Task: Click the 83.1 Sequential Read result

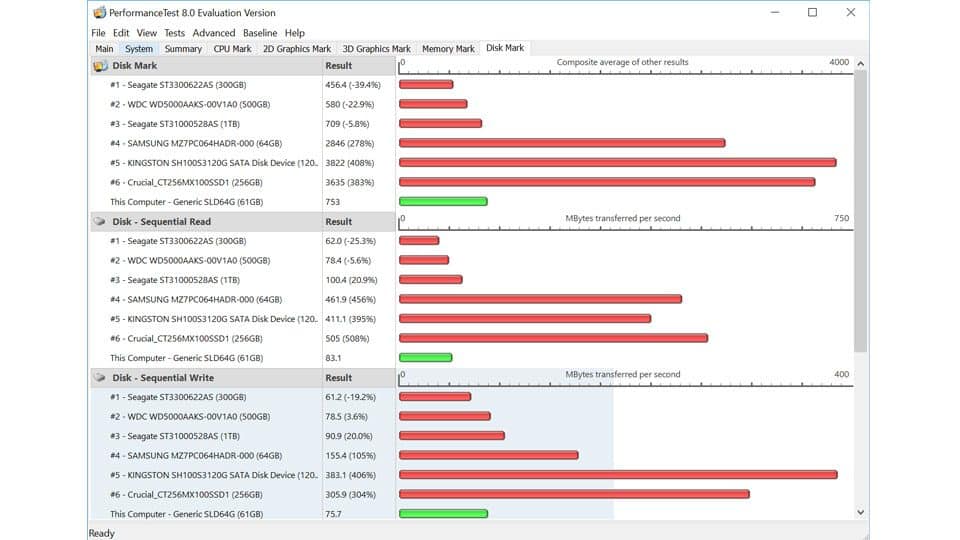Action: coord(333,358)
